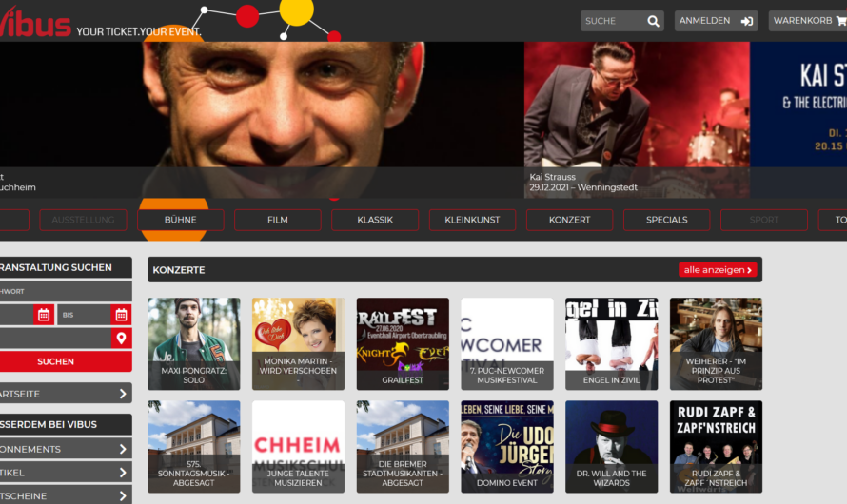
Task: Open Junge Talente musizieren tile
Action: click(x=298, y=446)
